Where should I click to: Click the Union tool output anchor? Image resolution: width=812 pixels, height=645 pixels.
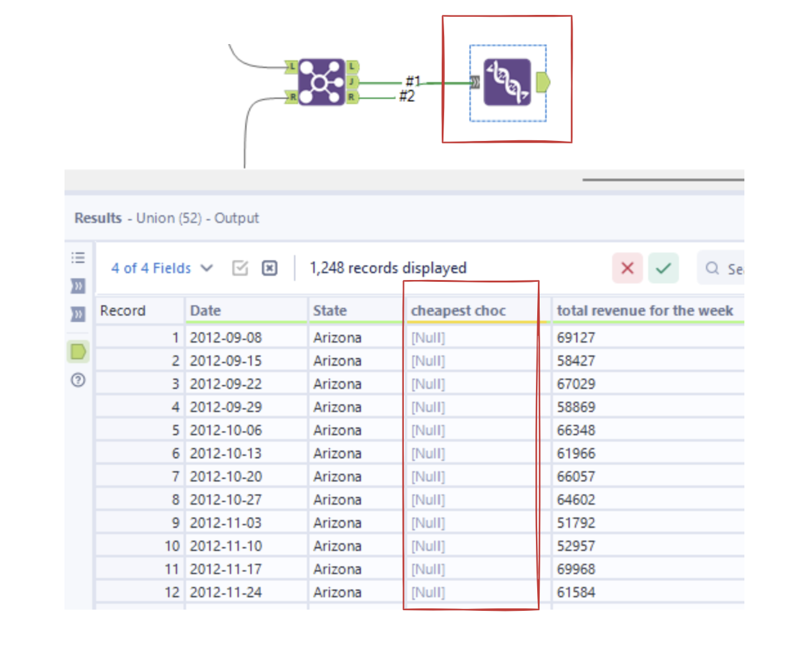(543, 82)
